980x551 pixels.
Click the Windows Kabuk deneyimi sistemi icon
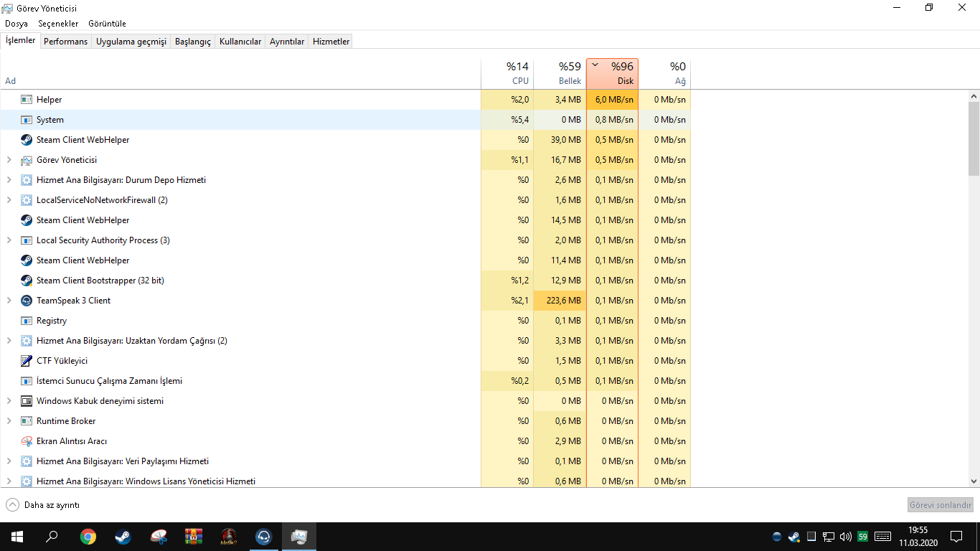point(27,401)
